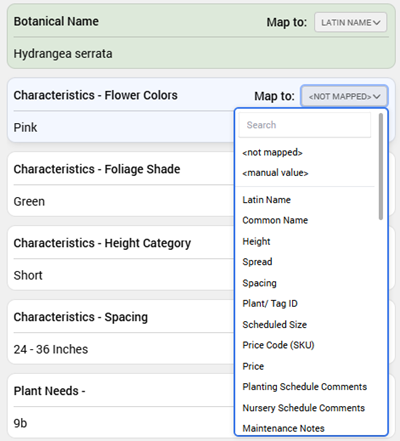
Task: Select Price Code (SKU) option
Action: [x=279, y=345]
